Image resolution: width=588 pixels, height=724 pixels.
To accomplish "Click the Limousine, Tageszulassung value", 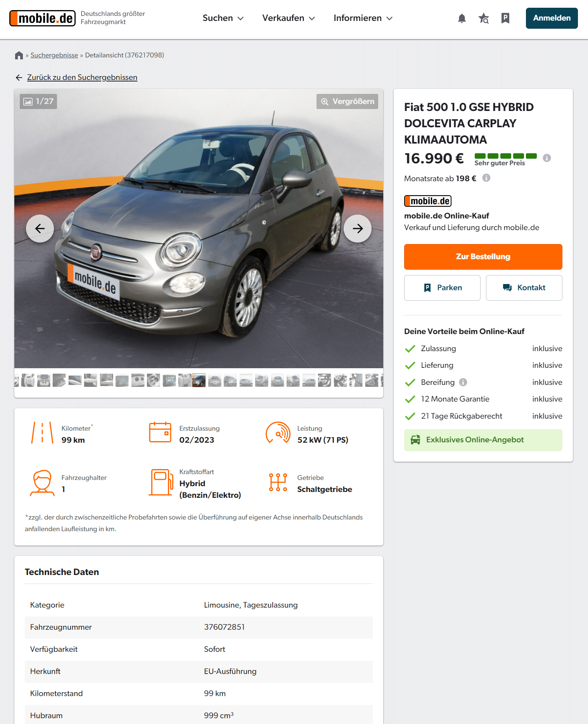I will point(251,605).
